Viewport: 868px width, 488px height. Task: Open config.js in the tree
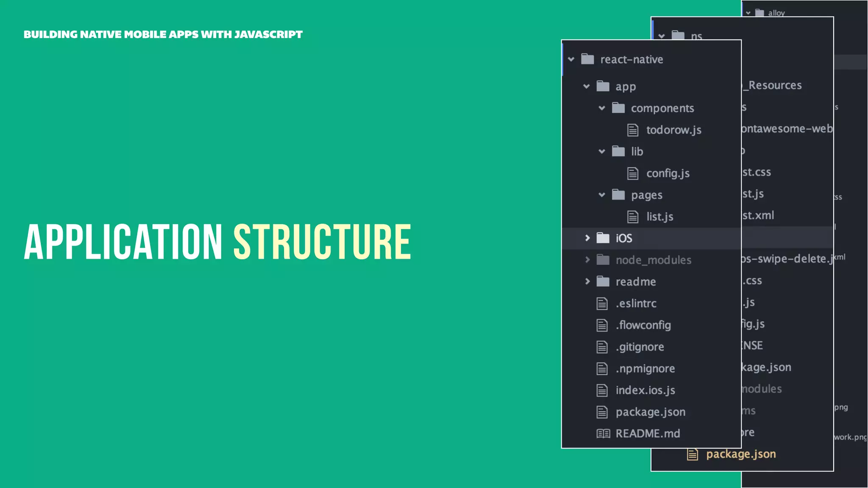[x=668, y=173]
